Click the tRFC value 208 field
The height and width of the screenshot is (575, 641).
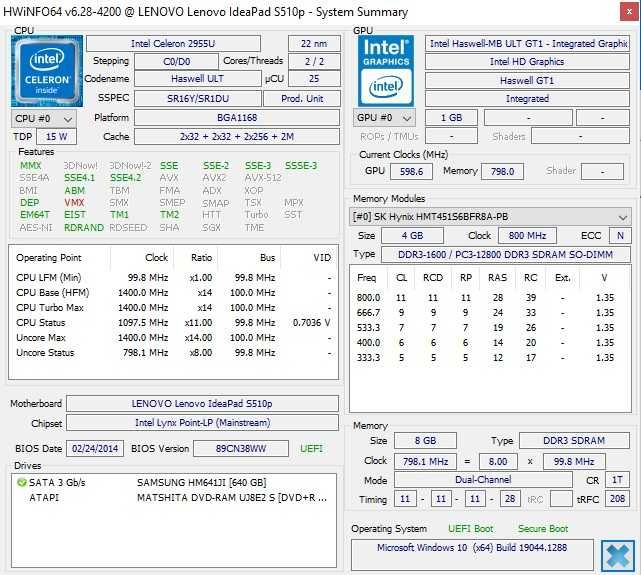click(x=617, y=499)
